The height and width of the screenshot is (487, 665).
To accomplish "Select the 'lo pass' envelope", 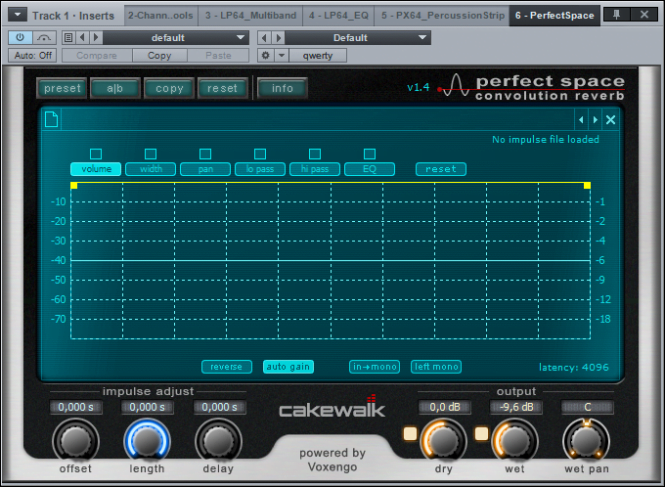I will [x=260, y=169].
